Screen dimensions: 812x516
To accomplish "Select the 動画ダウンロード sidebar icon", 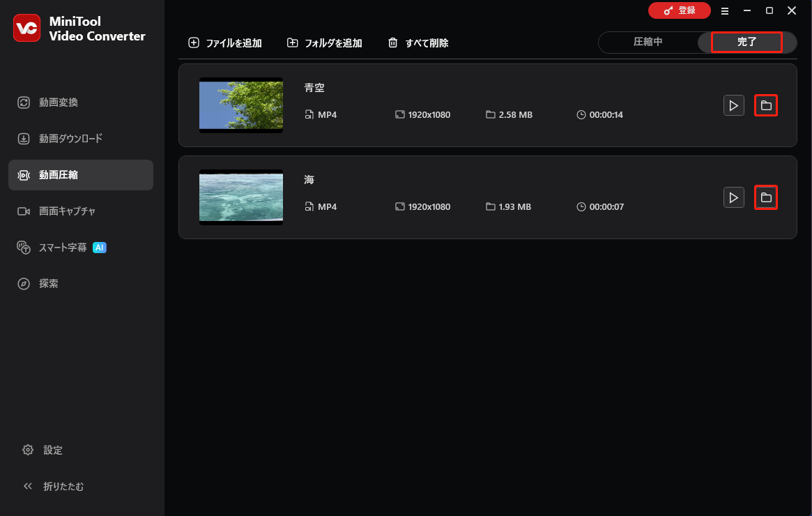I will (70, 138).
